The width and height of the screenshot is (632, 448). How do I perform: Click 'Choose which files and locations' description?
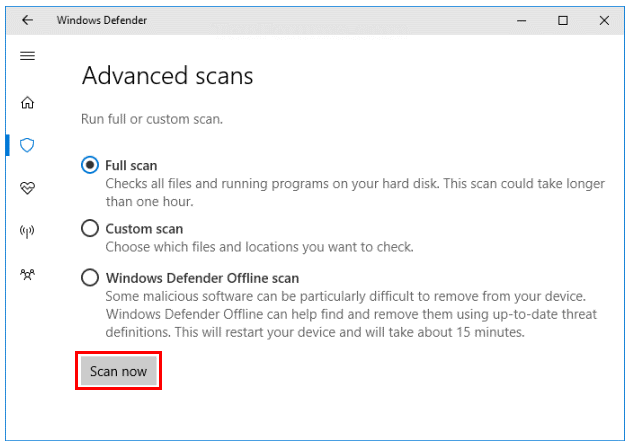(x=260, y=247)
